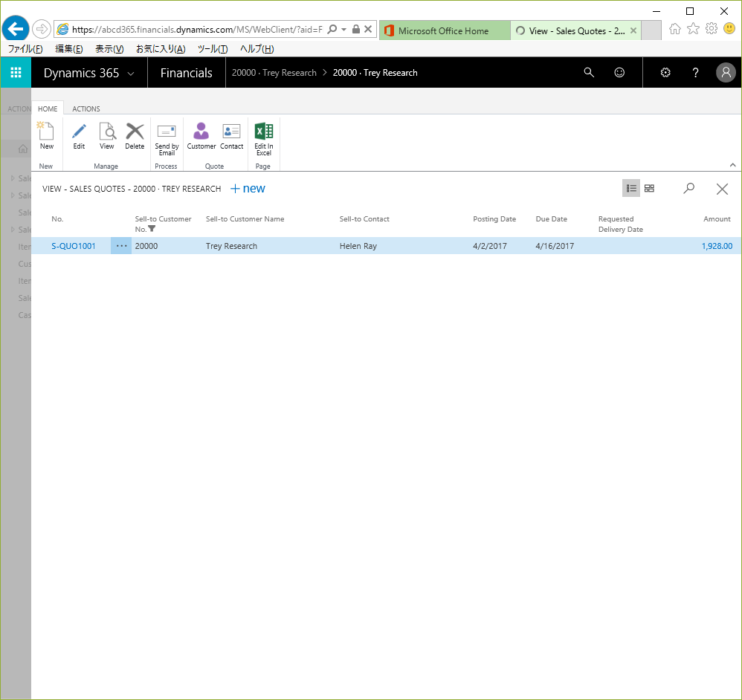The height and width of the screenshot is (700, 742).
Task: Click Edit in Excel icon
Action: 264,131
